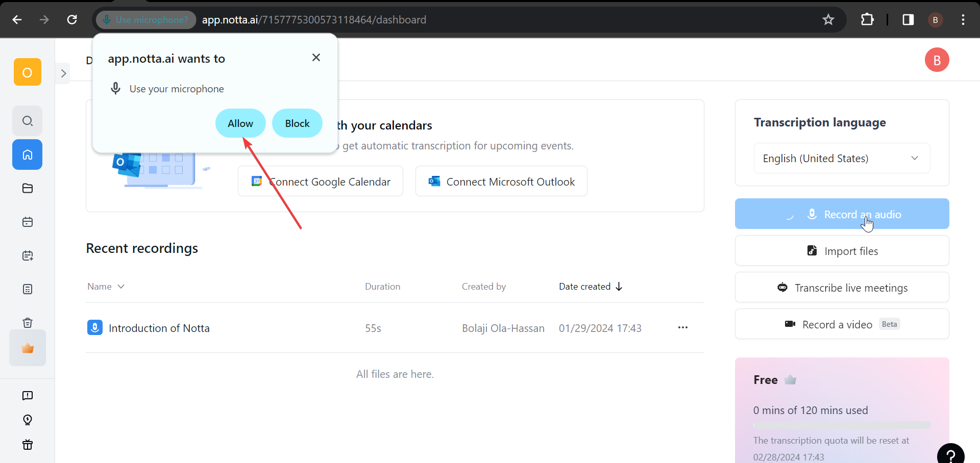Screen dimensions: 980x463
Task: Allow microphone access for app.notta.ai
Action: (x=240, y=123)
